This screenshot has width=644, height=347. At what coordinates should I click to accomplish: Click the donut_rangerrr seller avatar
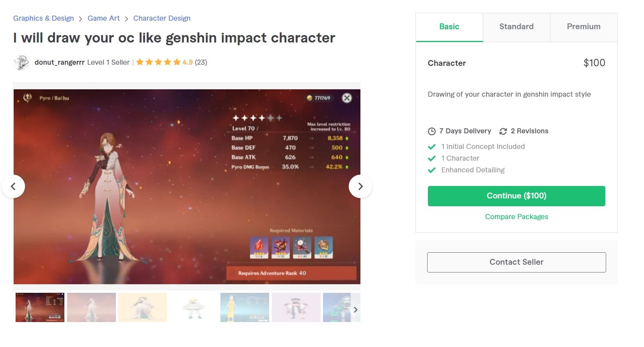click(x=21, y=62)
